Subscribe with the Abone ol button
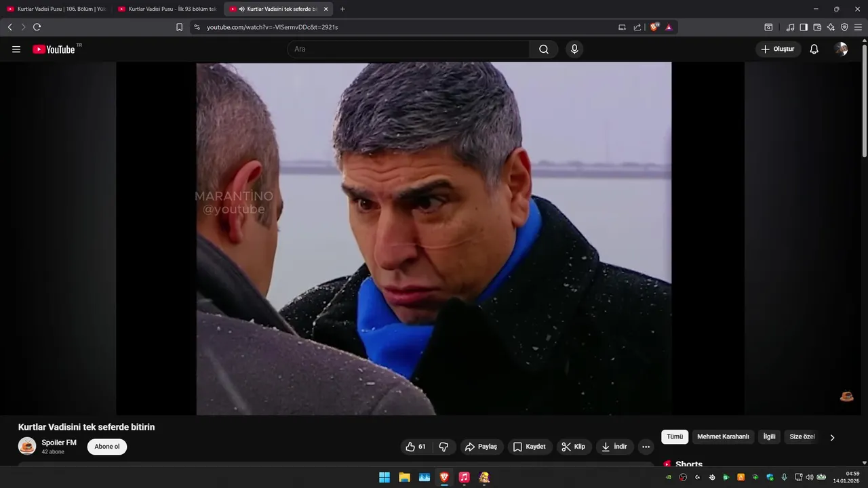The image size is (868, 488). pos(107,447)
